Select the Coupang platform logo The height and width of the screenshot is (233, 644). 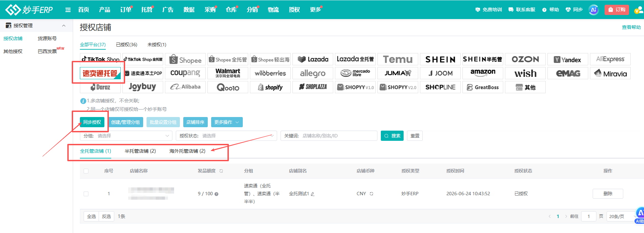pos(185,73)
